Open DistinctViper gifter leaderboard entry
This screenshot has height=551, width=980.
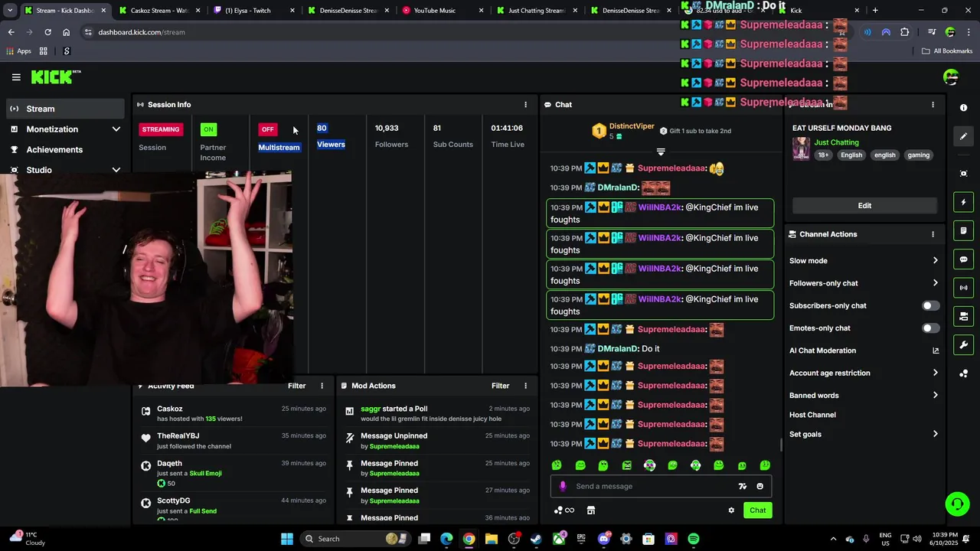click(x=623, y=131)
